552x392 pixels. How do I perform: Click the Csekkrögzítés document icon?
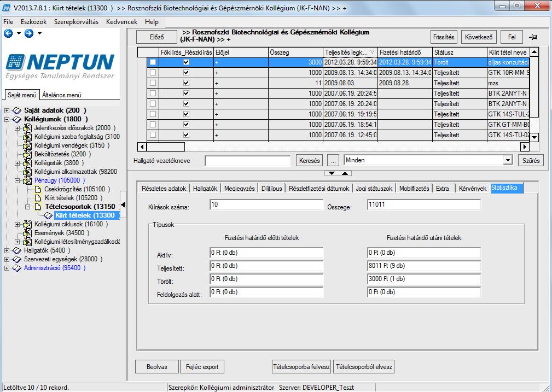click(x=38, y=189)
